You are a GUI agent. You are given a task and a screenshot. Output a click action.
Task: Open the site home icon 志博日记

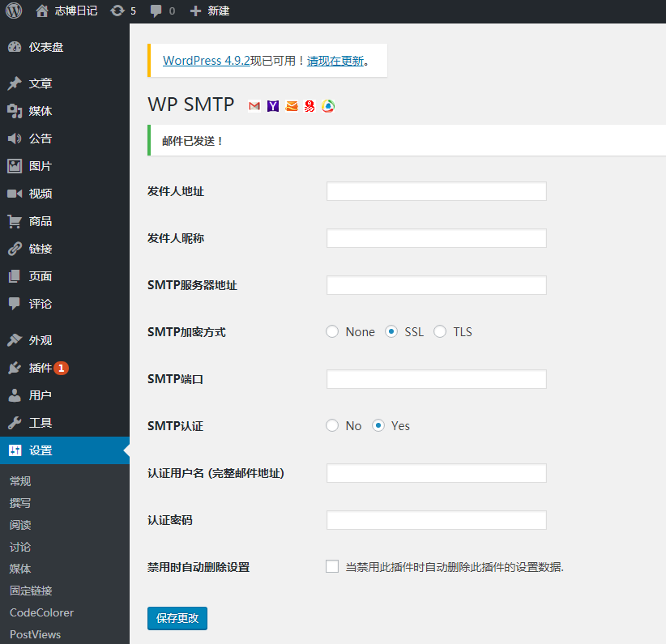coord(41,11)
